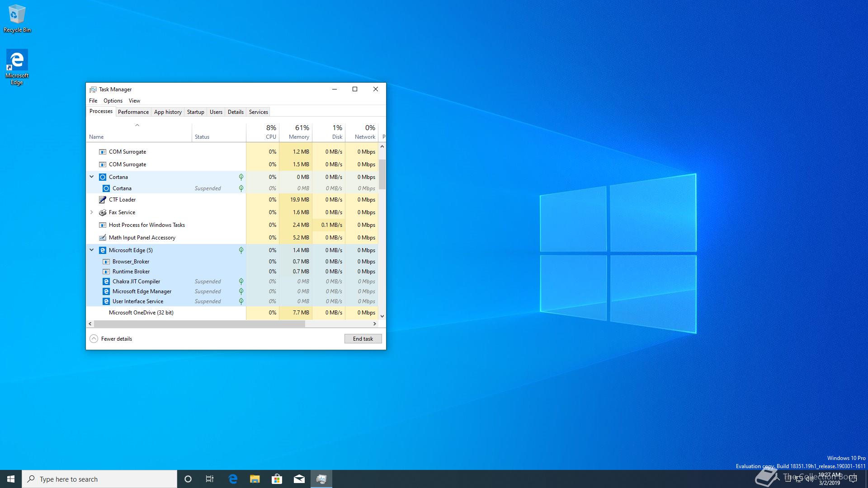Select the first COM Surrogate row at 1.2 MB
The height and width of the screenshot is (488, 868).
coord(232,152)
